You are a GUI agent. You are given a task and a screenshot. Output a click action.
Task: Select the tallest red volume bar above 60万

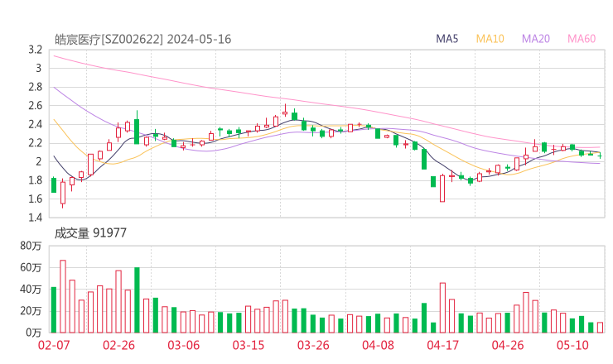pos(63,296)
